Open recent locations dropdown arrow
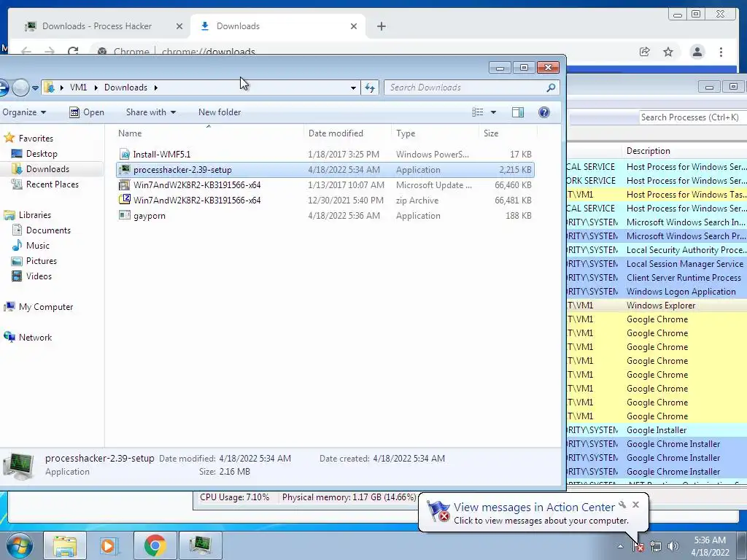This screenshot has width=747, height=560. tap(35, 88)
